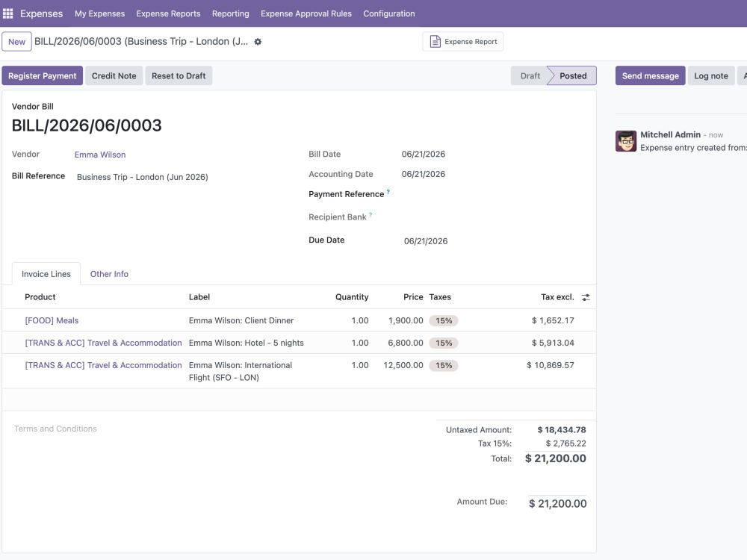The height and width of the screenshot is (560, 747).
Task: Click Total value $ 21,200.00
Action: 556,458
